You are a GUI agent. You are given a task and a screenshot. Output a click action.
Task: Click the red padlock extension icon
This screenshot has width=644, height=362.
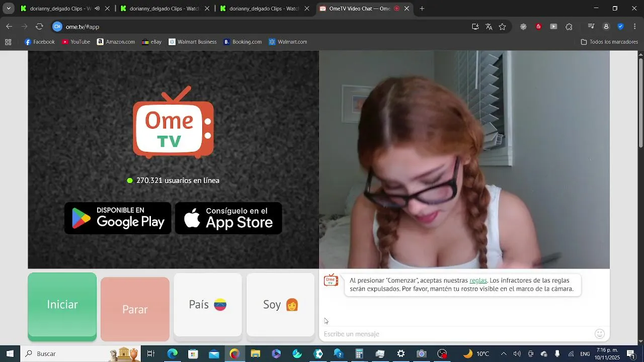tap(538, 27)
